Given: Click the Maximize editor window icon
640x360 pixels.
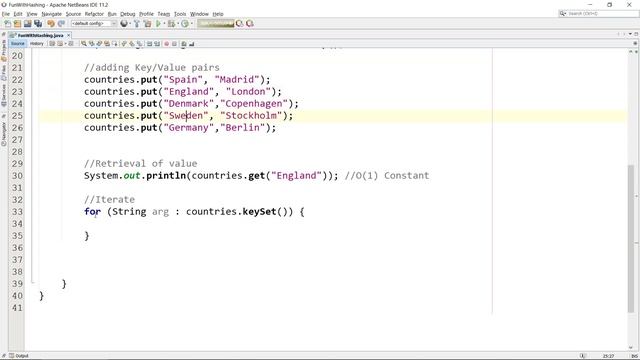Looking at the screenshot, I should coord(636,34).
